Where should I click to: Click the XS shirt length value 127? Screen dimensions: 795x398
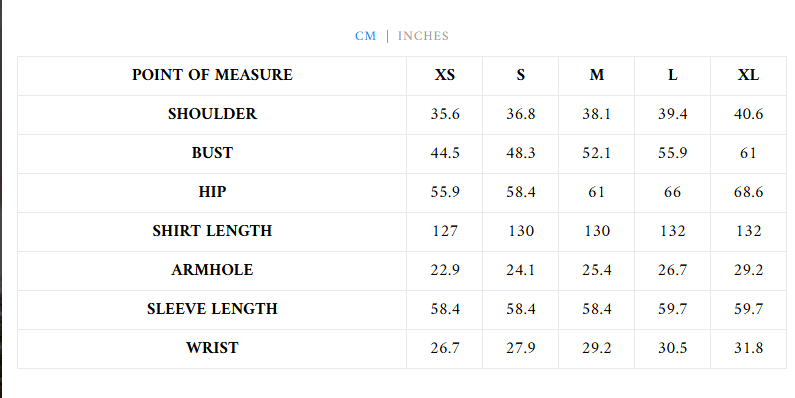445,231
